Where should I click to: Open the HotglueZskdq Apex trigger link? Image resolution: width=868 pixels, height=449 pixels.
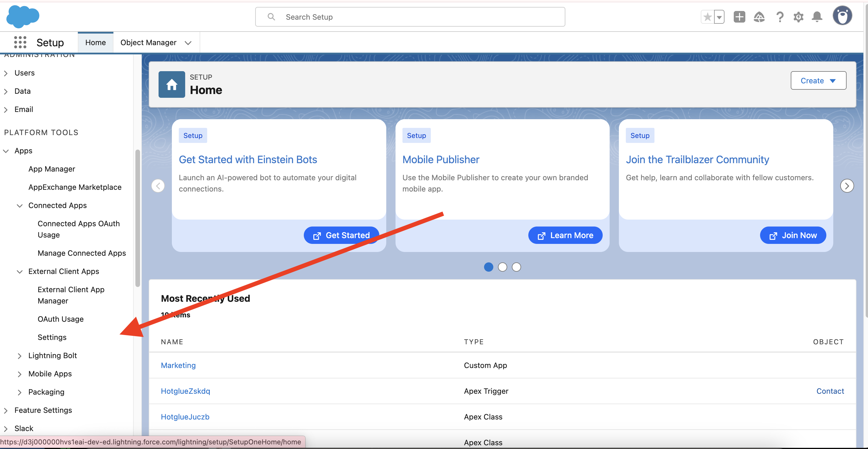point(185,391)
